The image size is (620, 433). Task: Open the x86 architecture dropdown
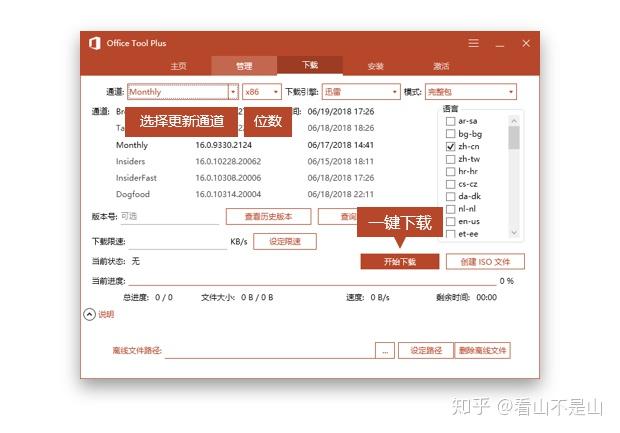tap(262, 92)
